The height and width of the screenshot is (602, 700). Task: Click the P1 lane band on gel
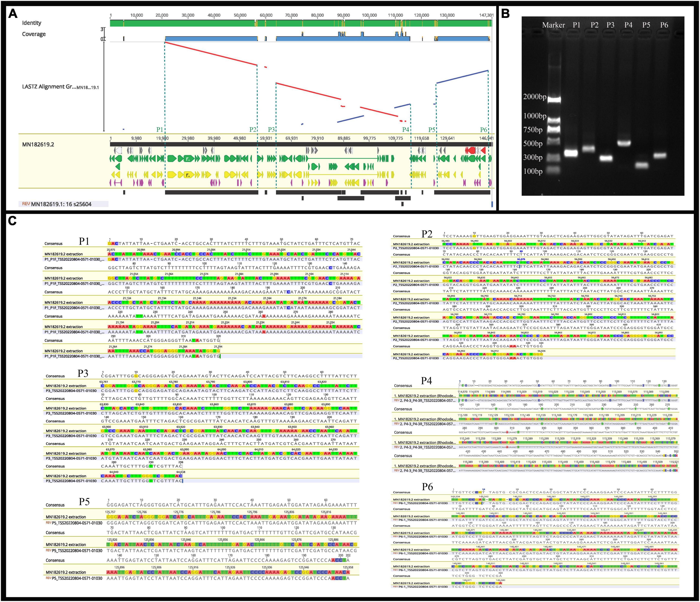[571, 153]
